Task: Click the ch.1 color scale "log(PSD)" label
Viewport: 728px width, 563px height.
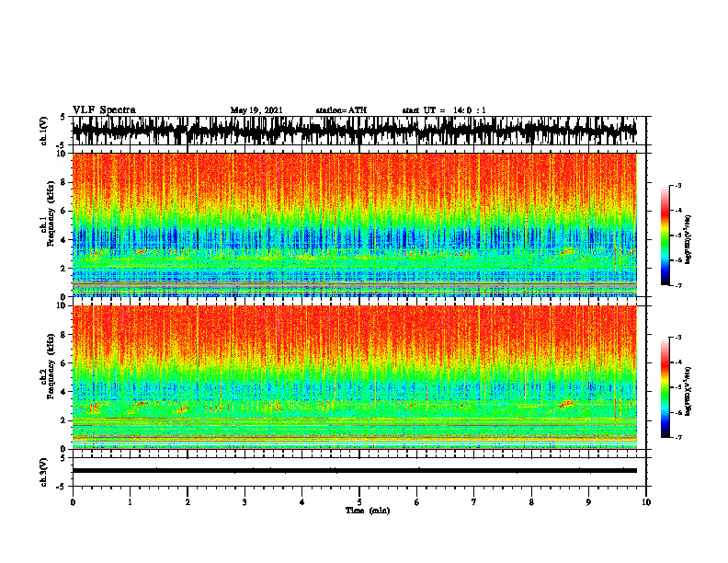Action: (688, 240)
